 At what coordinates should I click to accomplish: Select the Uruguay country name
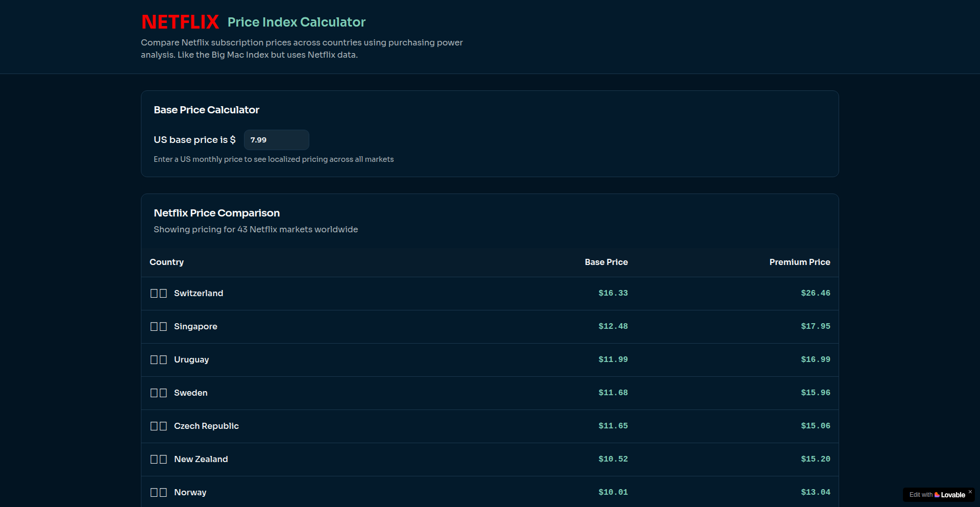pyautogui.click(x=191, y=359)
